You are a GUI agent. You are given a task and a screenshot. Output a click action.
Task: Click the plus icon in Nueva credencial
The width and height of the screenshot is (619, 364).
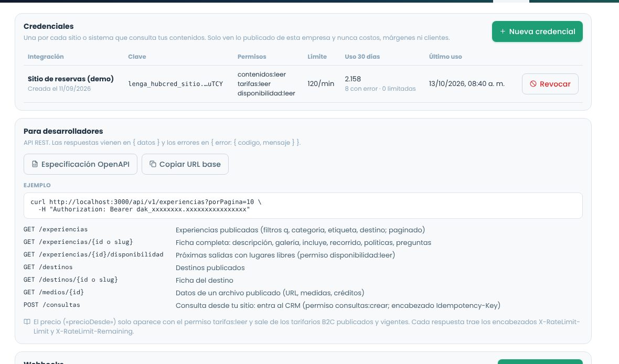coord(503,31)
